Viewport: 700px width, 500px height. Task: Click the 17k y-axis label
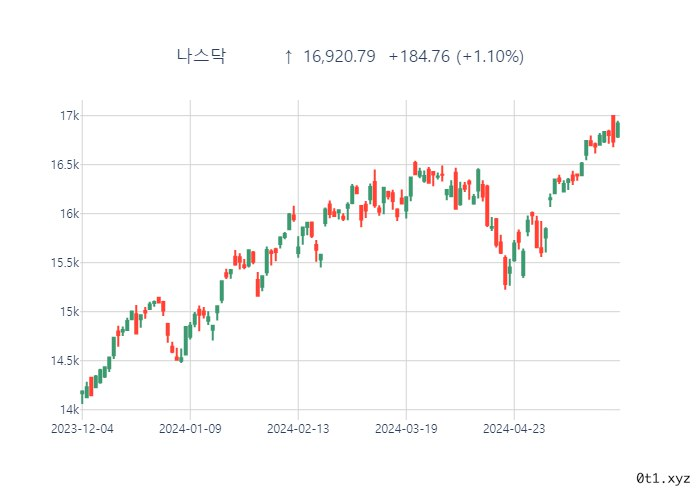click(x=70, y=116)
